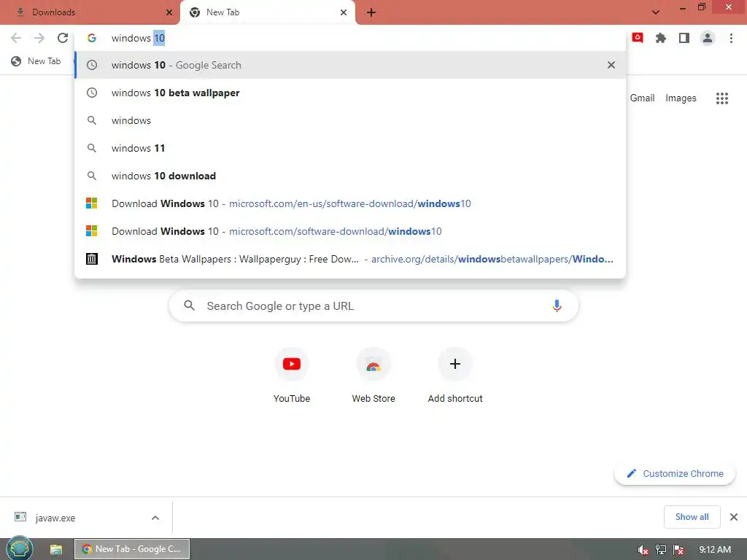The image size is (747, 560).
Task: Click the Web Store shortcut icon
Action: point(373,365)
